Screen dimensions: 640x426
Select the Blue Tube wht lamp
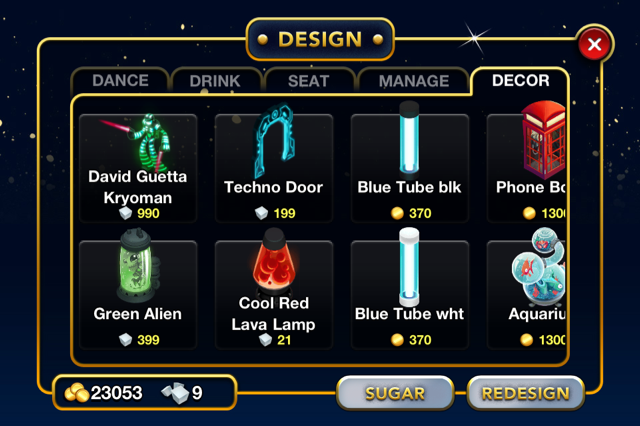pos(410,295)
